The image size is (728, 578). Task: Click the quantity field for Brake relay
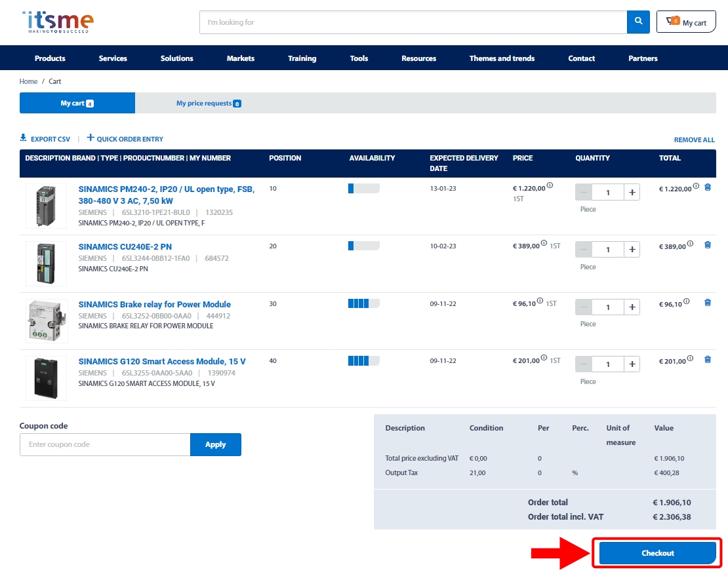608,307
